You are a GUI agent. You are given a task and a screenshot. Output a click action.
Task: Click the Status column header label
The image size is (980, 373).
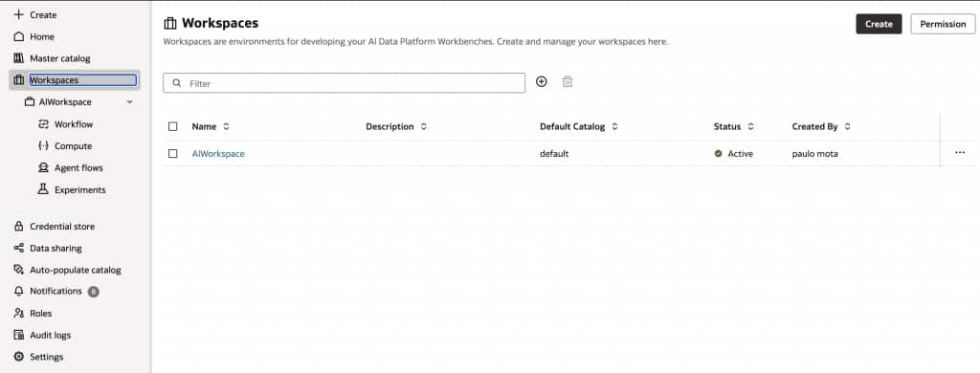pyautogui.click(x=727, y=126)
